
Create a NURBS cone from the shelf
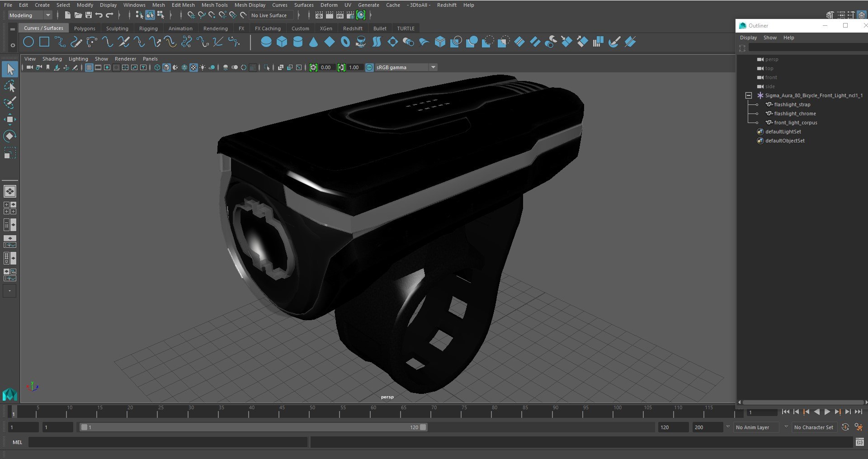point(313,42)
